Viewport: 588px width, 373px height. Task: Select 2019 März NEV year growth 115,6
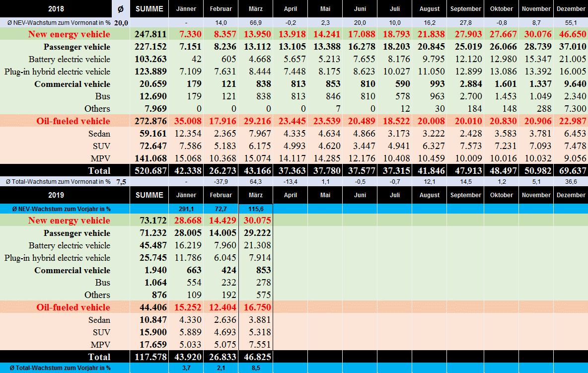tap(256, 209)
